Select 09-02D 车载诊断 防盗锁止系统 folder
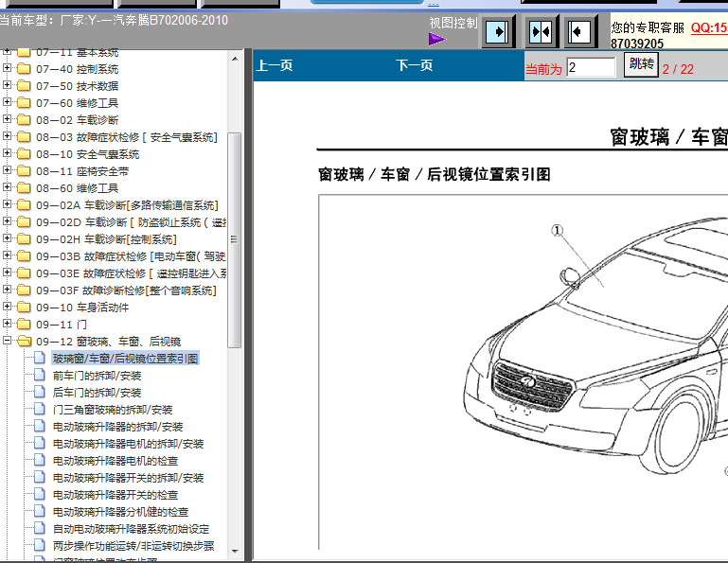Viewport: 728px width, 563px height. point(132,222)
